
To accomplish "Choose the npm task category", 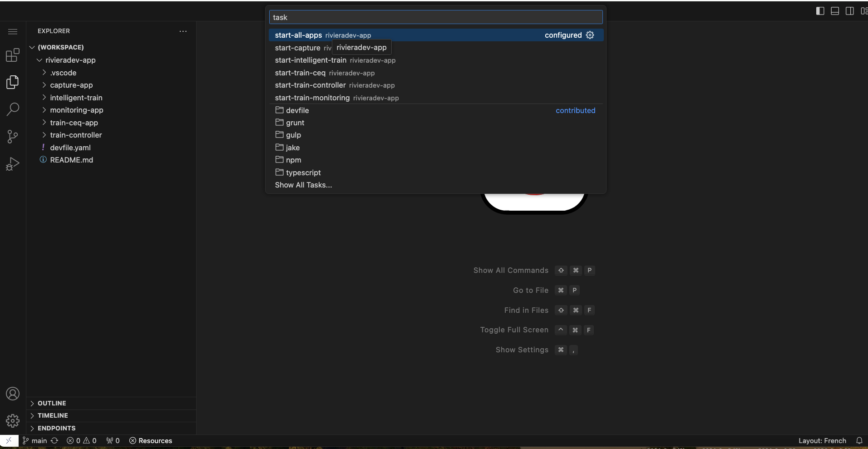I will [x=293, y=160].
